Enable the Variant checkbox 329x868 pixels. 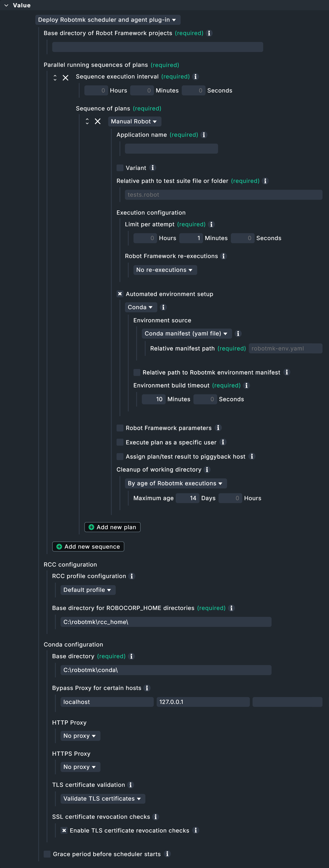pyautogui.click(x=120, y=168)
